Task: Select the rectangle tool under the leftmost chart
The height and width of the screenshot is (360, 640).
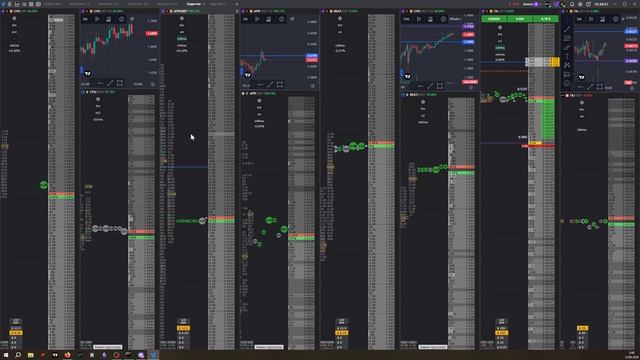Action: 120,83
